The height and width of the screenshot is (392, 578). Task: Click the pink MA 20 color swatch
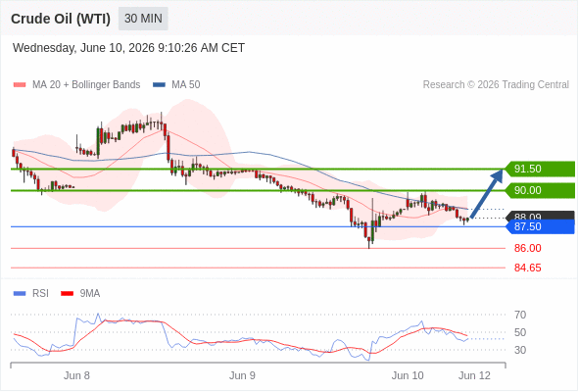[20, 85]
